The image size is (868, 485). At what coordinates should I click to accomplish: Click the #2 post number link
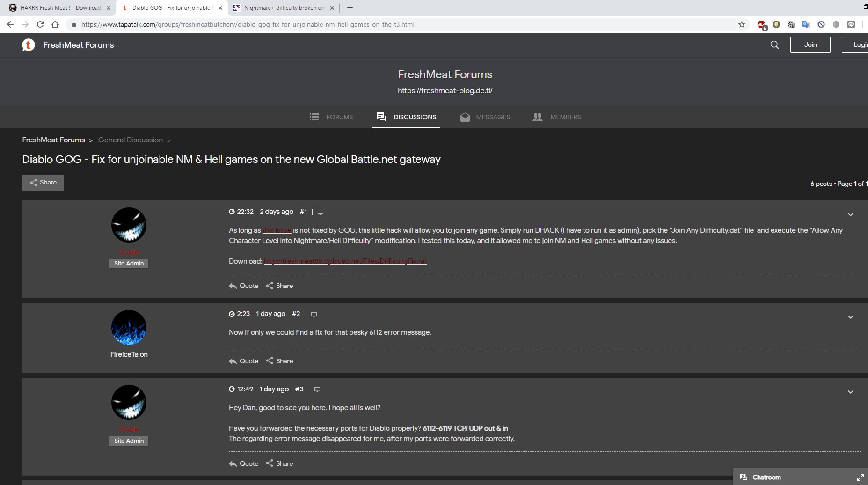[x=296, y=314]
